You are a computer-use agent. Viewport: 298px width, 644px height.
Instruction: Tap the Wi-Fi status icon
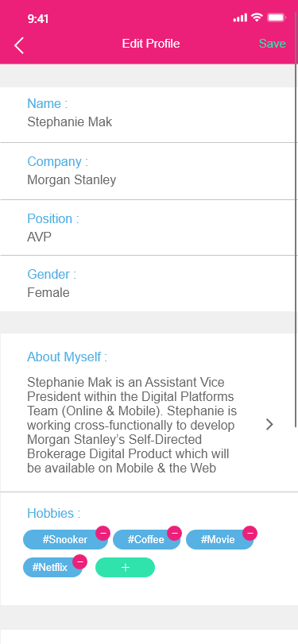[x=257, y=17]
